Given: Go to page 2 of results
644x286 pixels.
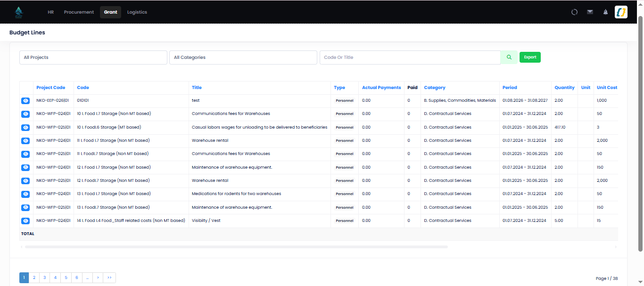Looking at the screenshot, I should [34, 278].
